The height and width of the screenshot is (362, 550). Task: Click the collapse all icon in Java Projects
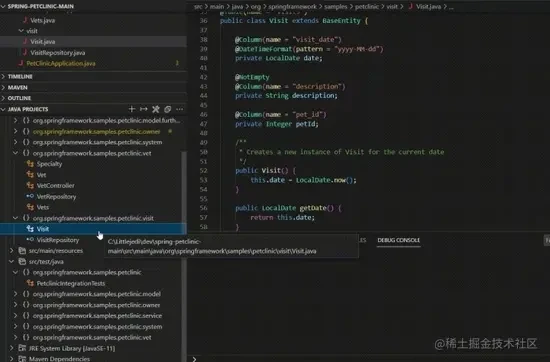coord(168,109)
